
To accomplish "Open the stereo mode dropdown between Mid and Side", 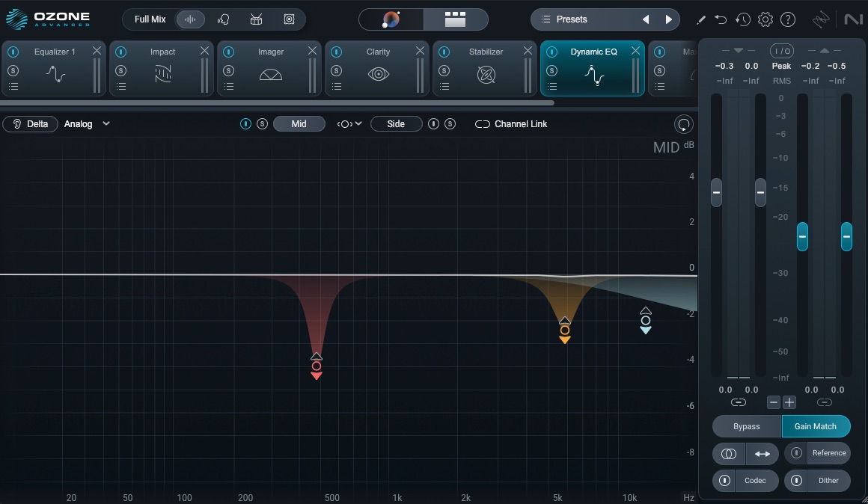I will tap(349, 124).
